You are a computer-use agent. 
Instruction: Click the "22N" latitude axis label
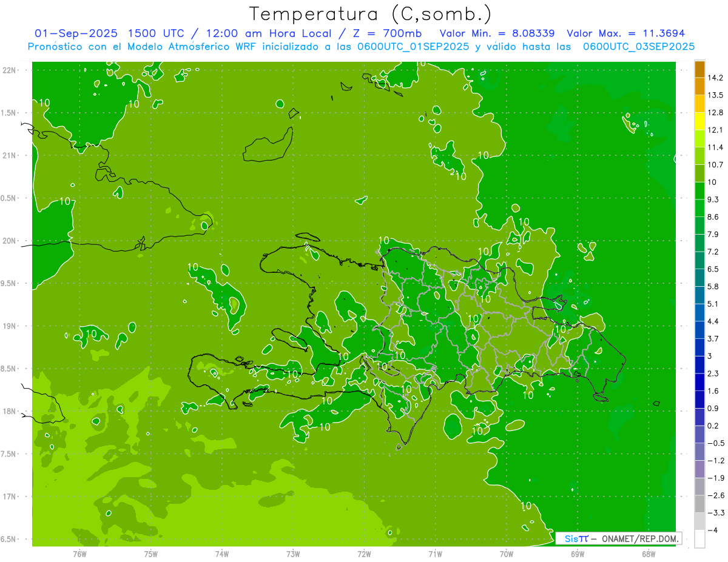coord(9,70)
